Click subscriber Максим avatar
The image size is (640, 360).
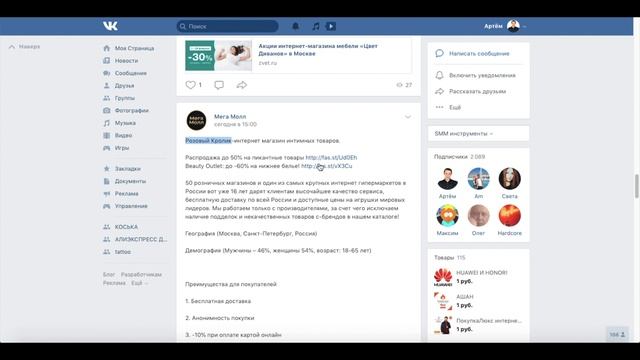(x=447, y=216)
